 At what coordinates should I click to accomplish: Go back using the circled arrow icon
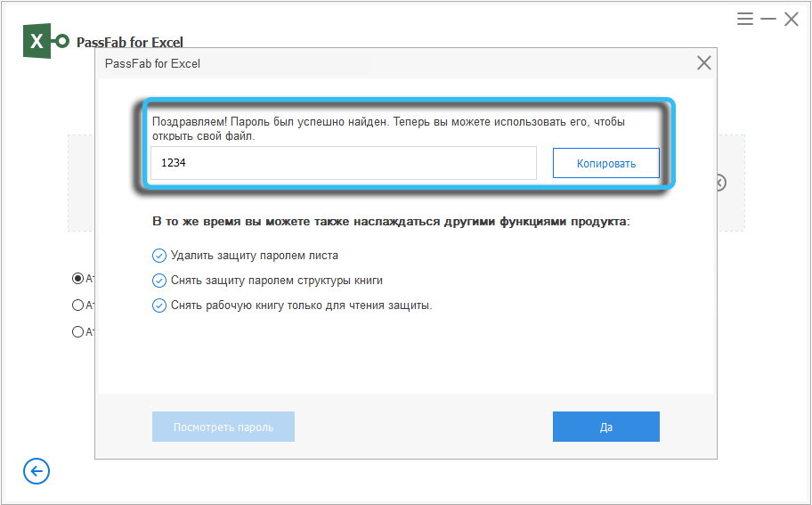pos(37,471)
